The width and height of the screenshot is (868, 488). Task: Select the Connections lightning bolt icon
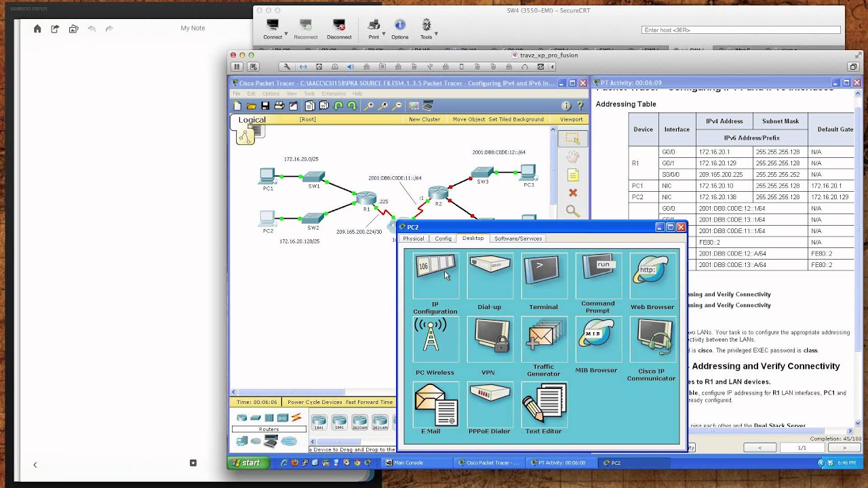click(x=296, y=418)
